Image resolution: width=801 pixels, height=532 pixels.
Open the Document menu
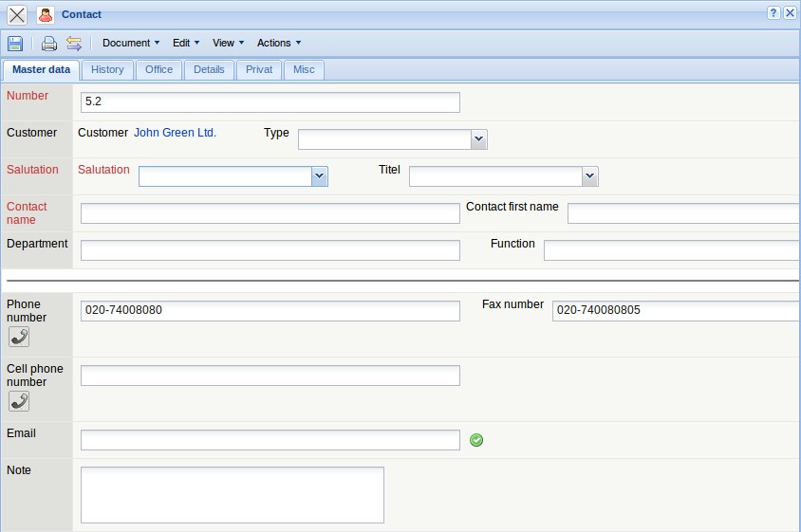(x=131, y=43)
